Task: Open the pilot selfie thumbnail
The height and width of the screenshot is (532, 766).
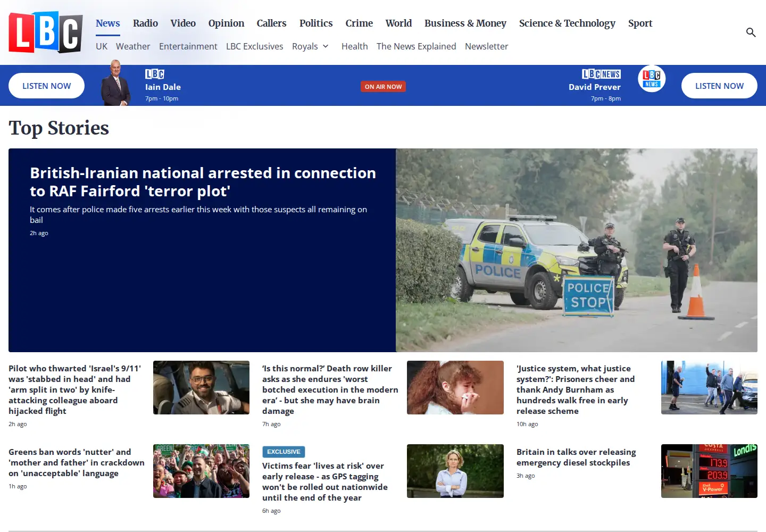Action: [x=201, y=387]
